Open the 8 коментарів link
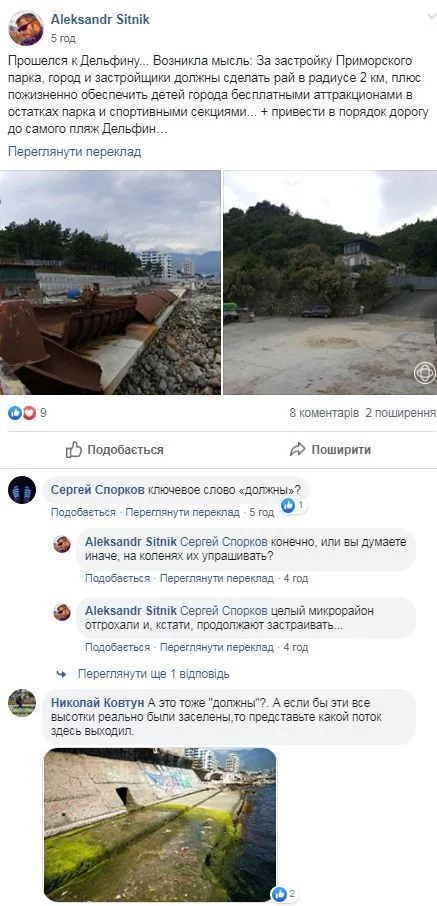This screenshot has height=906, width=437. click(x=324, y=413)
